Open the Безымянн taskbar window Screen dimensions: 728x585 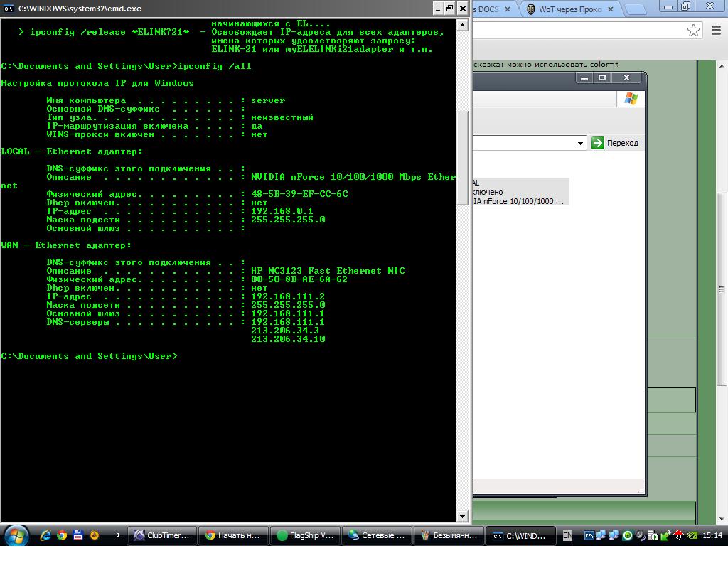[x=449, y=535]
